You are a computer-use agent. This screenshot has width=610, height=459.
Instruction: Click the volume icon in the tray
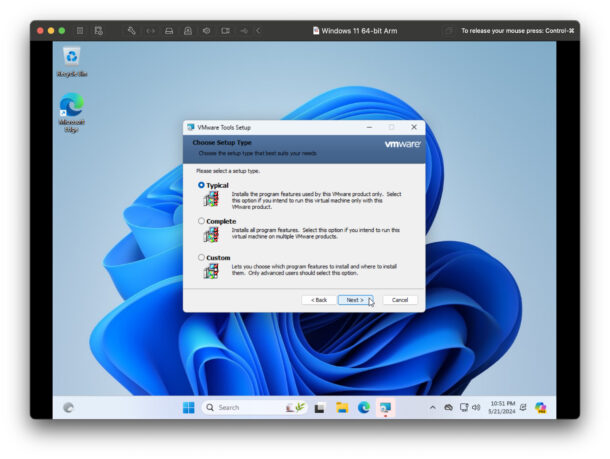[476, 408]
